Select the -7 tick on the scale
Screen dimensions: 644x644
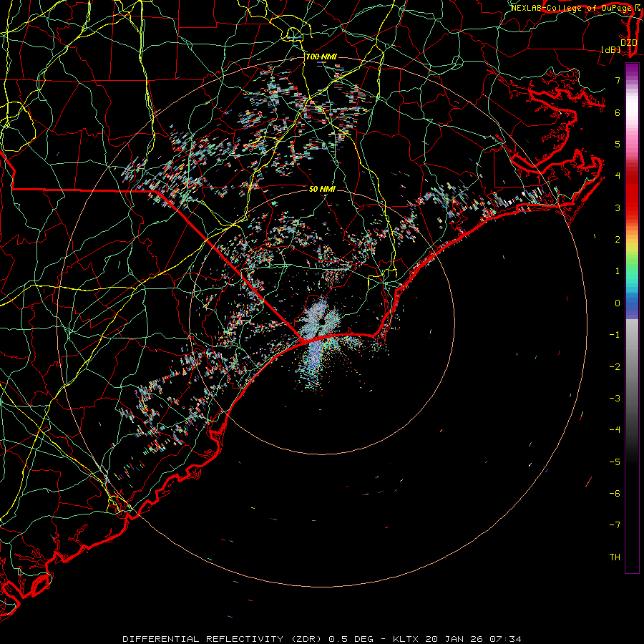click(x=615, y=525)
